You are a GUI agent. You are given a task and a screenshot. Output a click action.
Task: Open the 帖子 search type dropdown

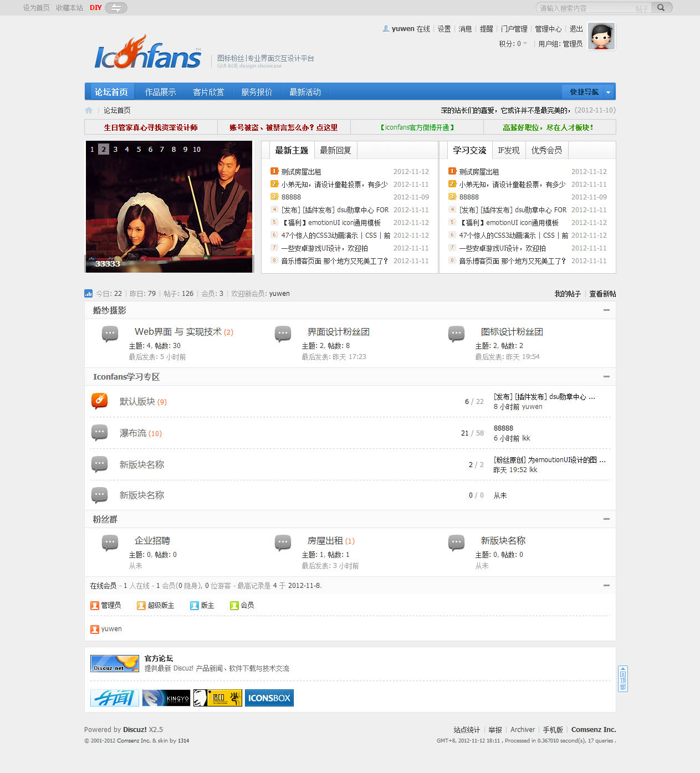pyautogui.click(x=642, y=8)
